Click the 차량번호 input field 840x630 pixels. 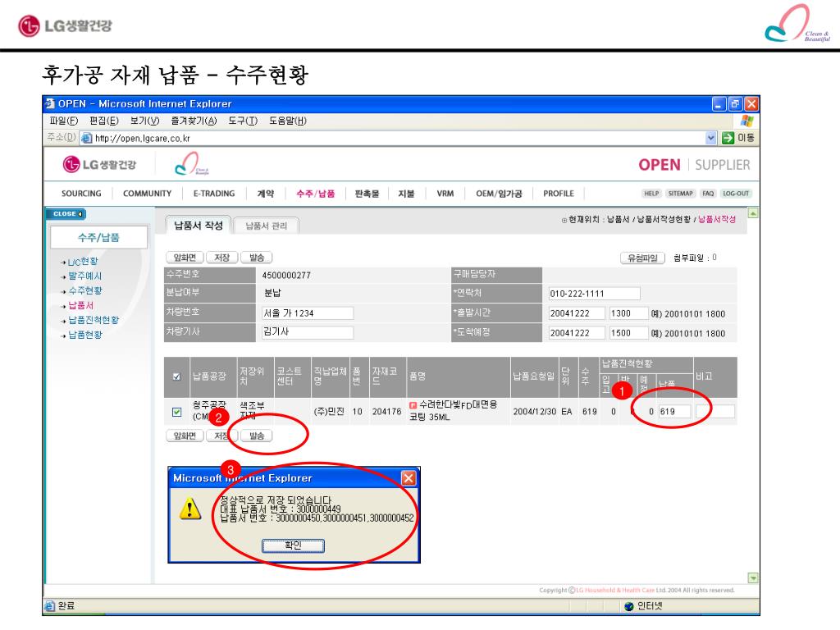tap(308, 313)
